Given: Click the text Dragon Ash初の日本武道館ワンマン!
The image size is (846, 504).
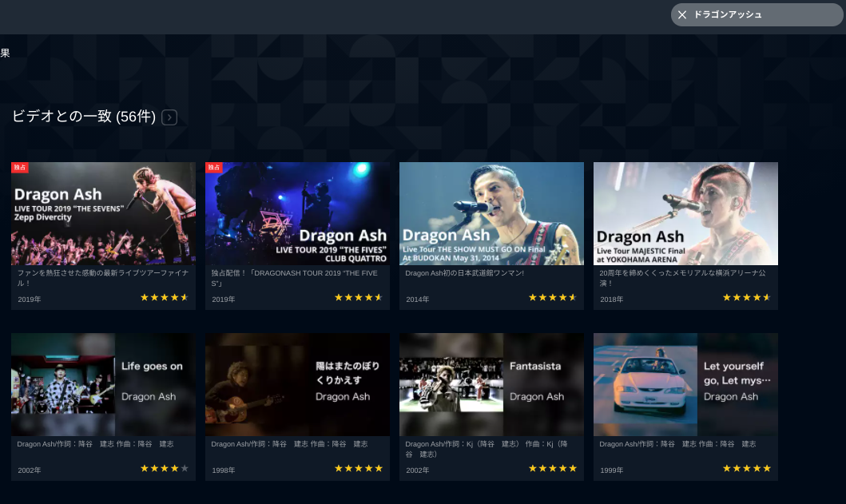Looking at the screenshot, I should point(465,273).
